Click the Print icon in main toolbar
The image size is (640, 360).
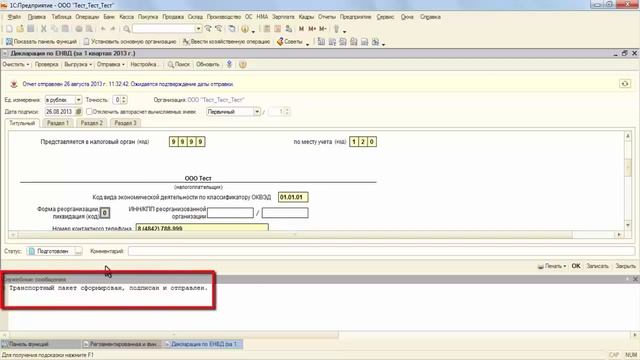pos(79,29)
